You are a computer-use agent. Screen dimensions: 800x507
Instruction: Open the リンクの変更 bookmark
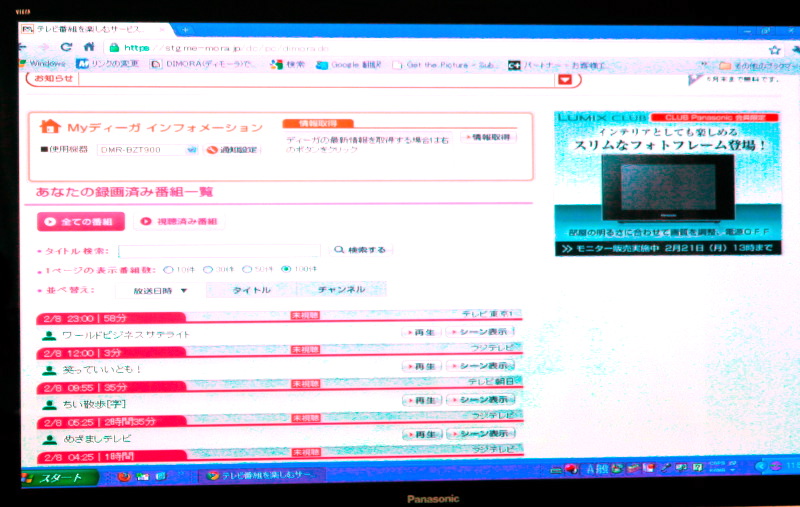(x=108, y=64)
